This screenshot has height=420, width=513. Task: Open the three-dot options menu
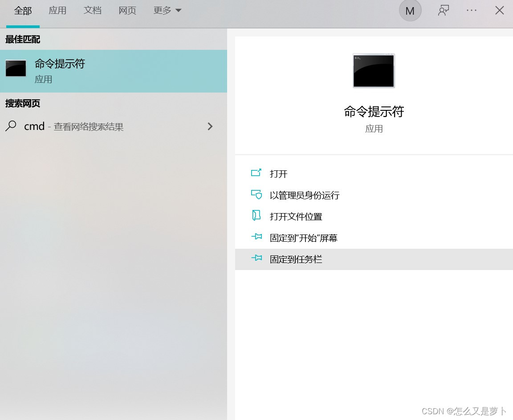click(x=472, y=11)
